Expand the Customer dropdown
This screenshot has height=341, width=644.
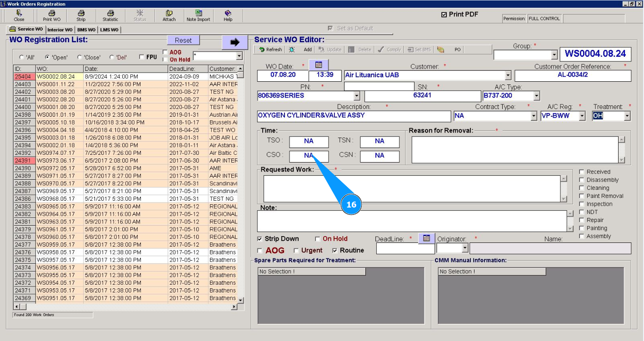click(x=508, y=75)
